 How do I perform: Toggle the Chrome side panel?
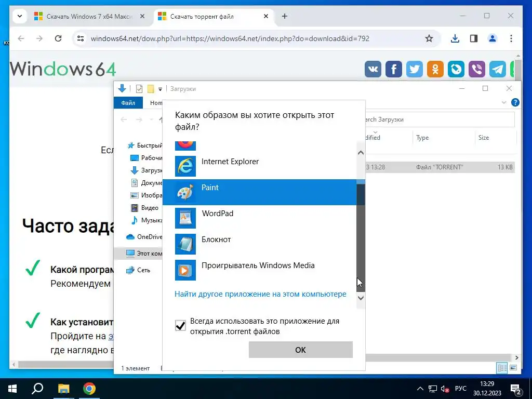click(x=474, y=38)
